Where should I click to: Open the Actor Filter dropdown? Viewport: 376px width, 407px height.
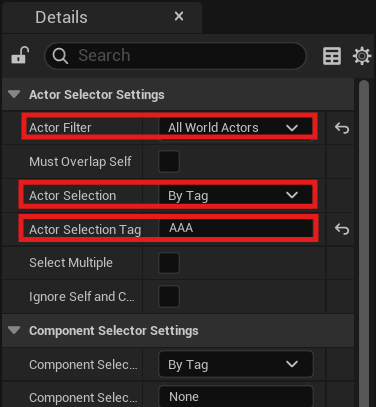point(236,128)
